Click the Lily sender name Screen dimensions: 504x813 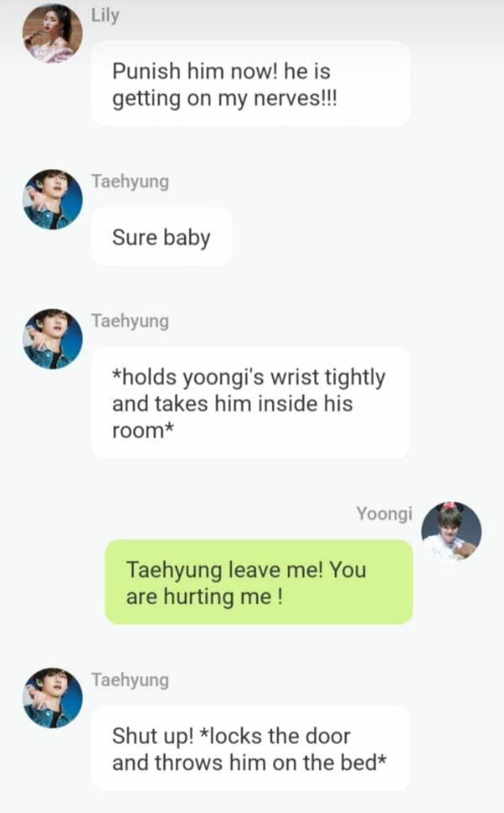point(105,15)
